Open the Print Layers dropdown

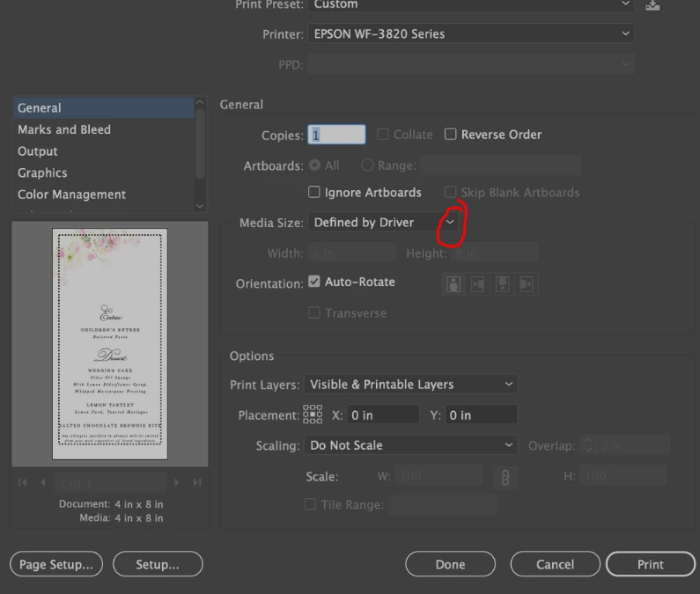(410, 385)
